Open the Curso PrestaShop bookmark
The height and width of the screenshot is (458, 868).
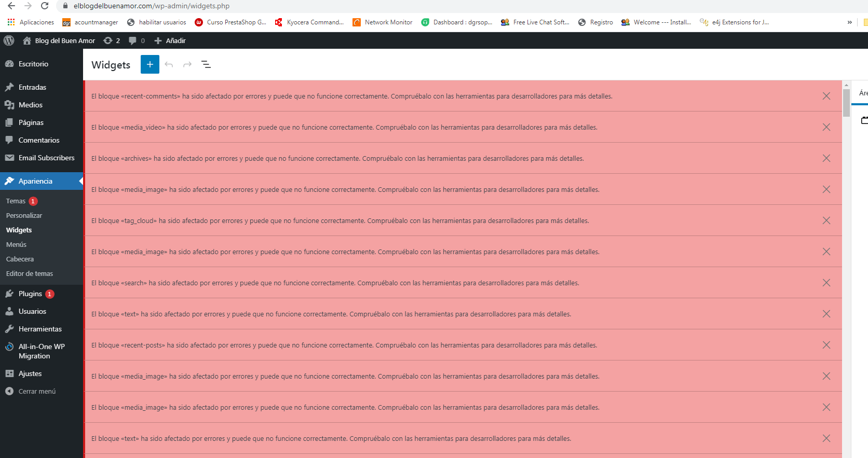[230, 22]
